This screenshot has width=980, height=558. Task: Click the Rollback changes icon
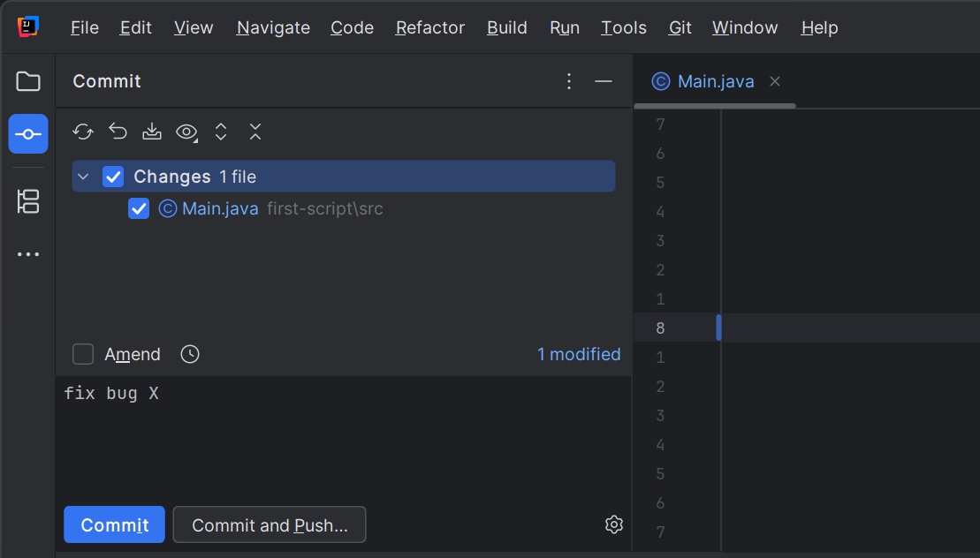(118, 132)
